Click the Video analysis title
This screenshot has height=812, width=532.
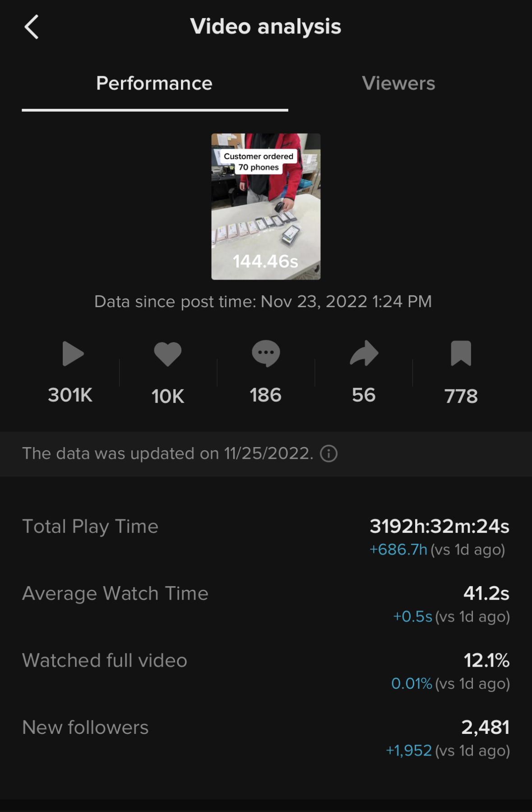click(266, 27)
